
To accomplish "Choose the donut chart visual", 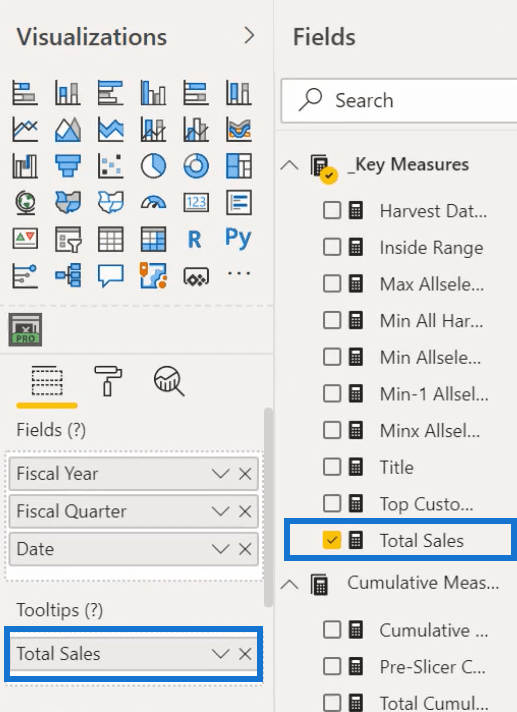I will (196, 166).
